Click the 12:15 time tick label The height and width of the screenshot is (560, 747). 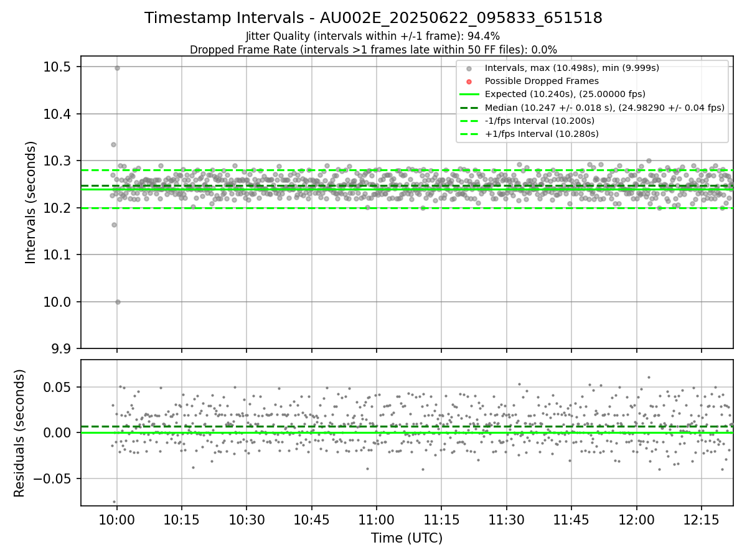click(x=702, y=520)
